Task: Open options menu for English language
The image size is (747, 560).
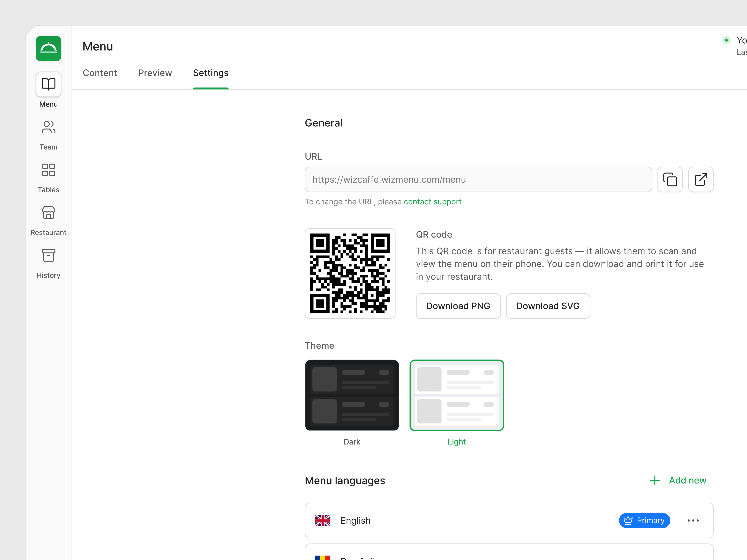Action: [693, 521]
